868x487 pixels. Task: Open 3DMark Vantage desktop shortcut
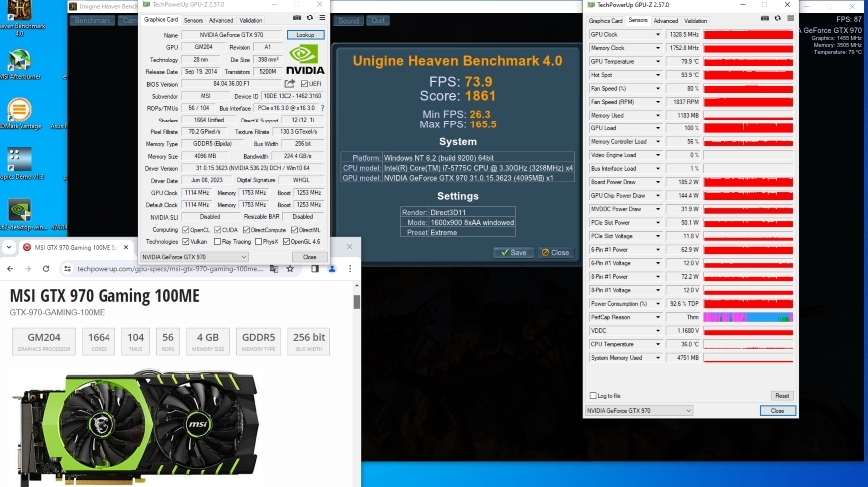19,114
